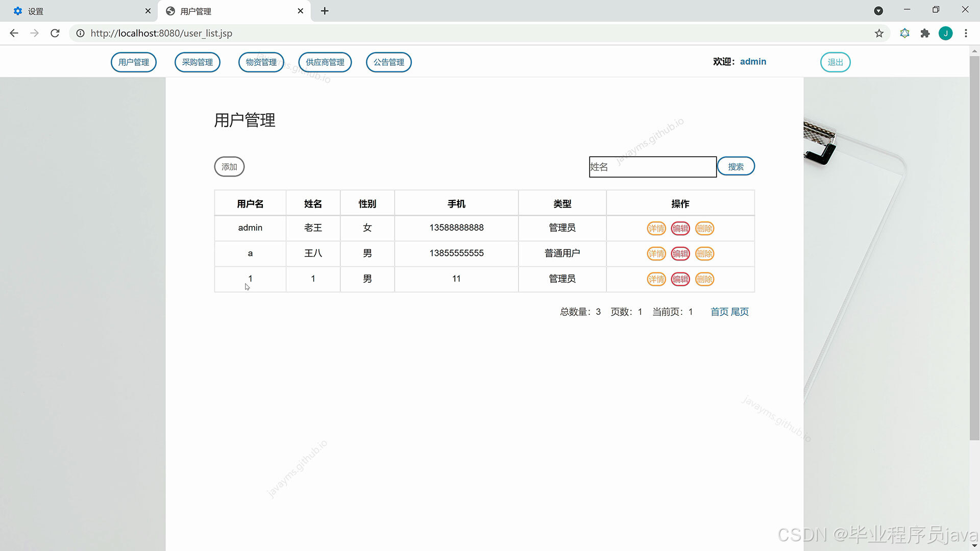Click the 当前页: 1 text
Image resolution: width=980 pixels, height=551 pixels.
(673, 312)
